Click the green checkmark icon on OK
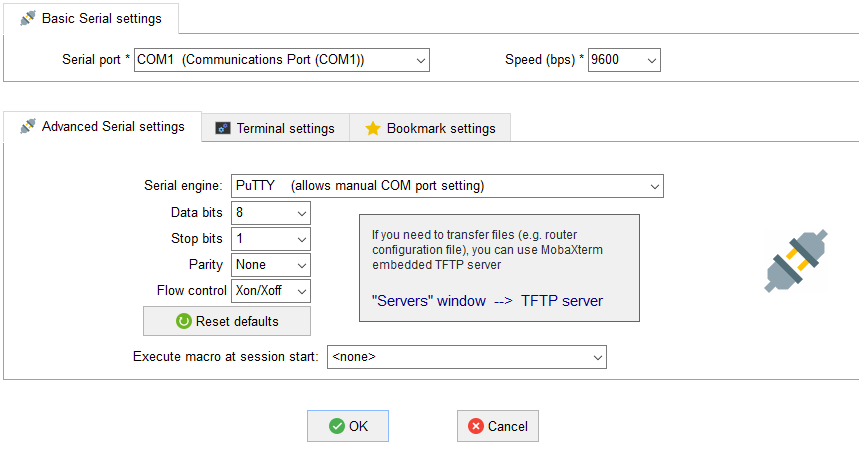859x460 pixels. pyautogui.click(x=336, y=426)
